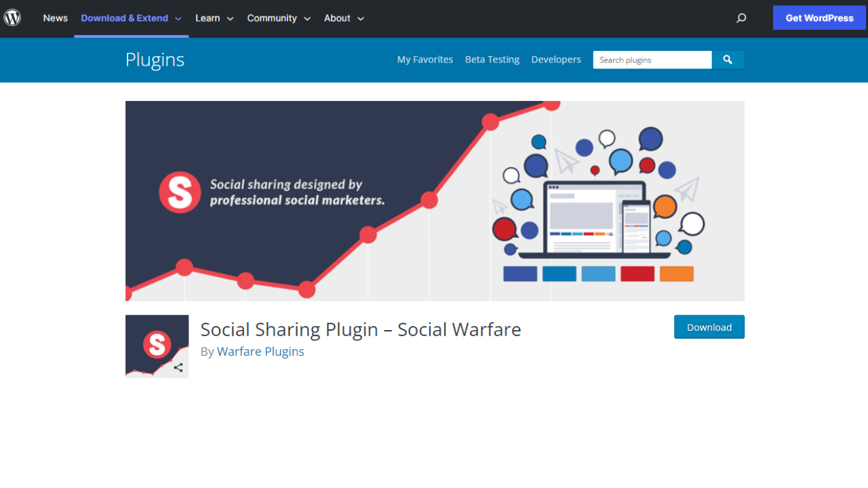
Task: Expand the Learn dropdown menu
Action: [214, 18]
